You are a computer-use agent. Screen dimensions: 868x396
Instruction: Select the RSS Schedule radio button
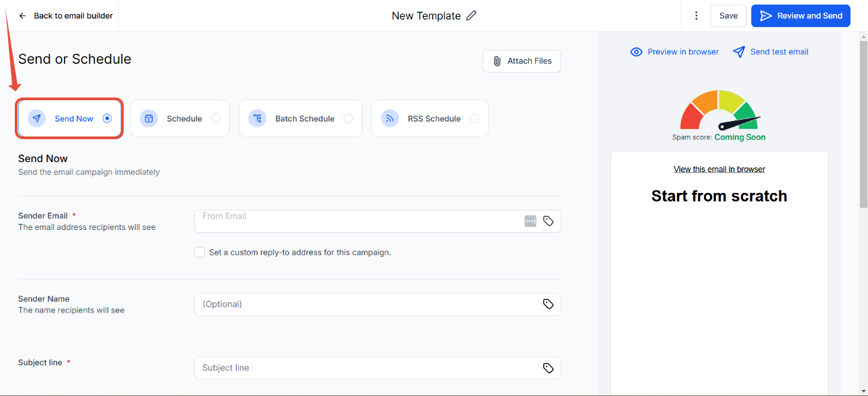point(475,118)
